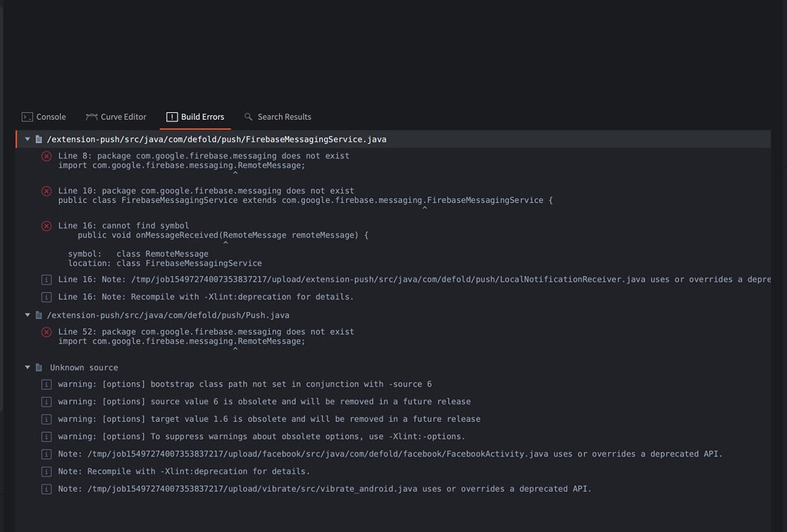Screen dimensions: 787x532
Task: Click error icon next to Line 16 cannot find symbol
Action: 46,225
